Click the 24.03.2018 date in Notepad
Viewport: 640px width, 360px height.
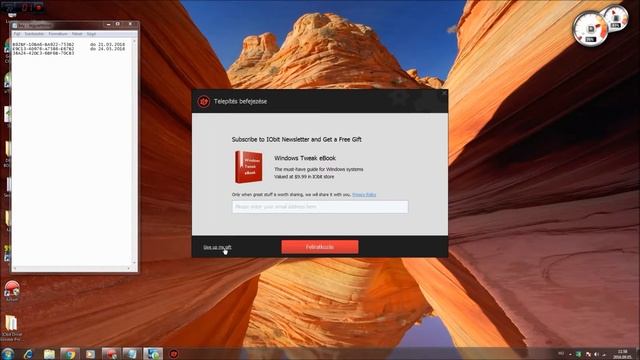click(111, 49)
